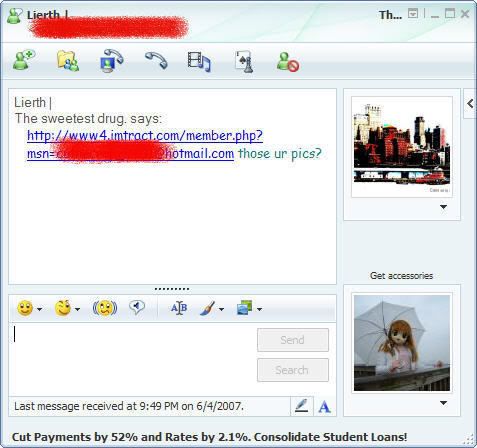Screen dimensions: 477x448
Task: Expand the winks dropdown arrow
Action: [77, 310]
